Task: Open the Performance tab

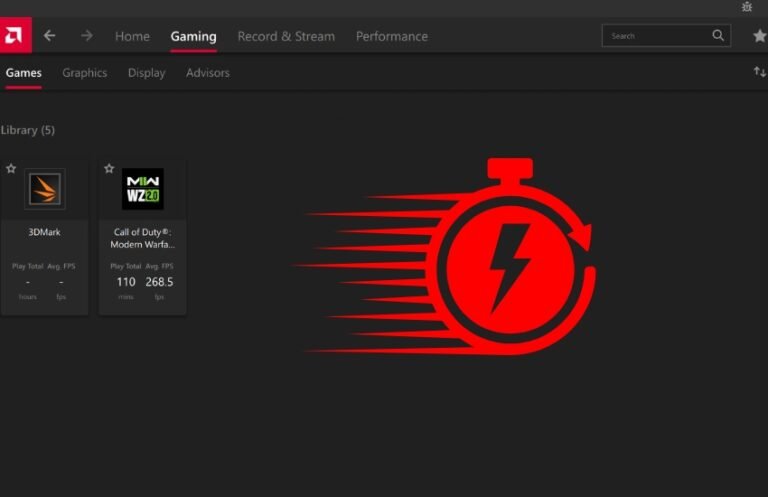Action: pos(392,36)
